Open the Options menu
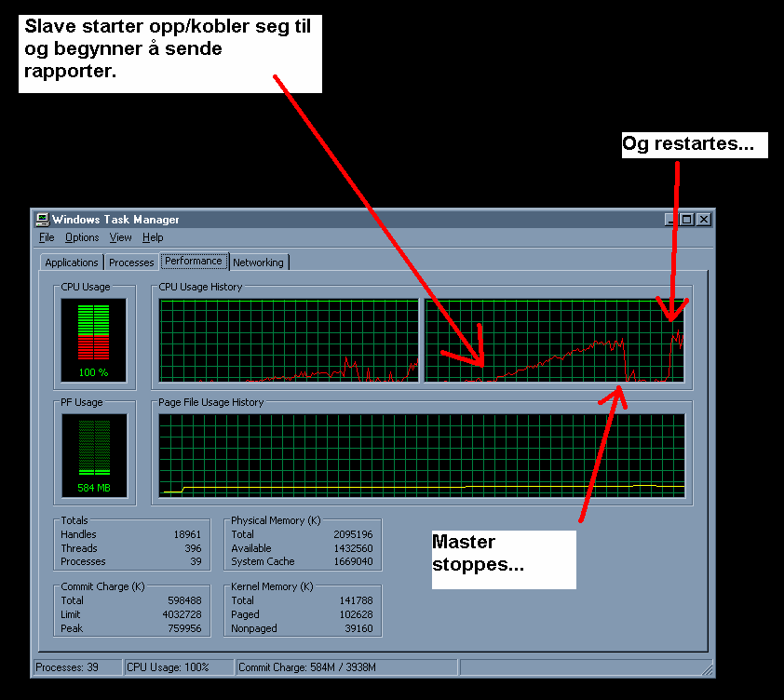Screen dimensions: 784x700 pyautogui.click(x=82, y=237)
